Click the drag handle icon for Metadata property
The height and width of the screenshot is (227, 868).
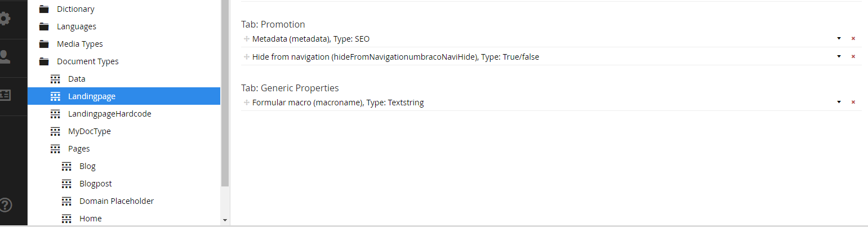coord(246,39)
